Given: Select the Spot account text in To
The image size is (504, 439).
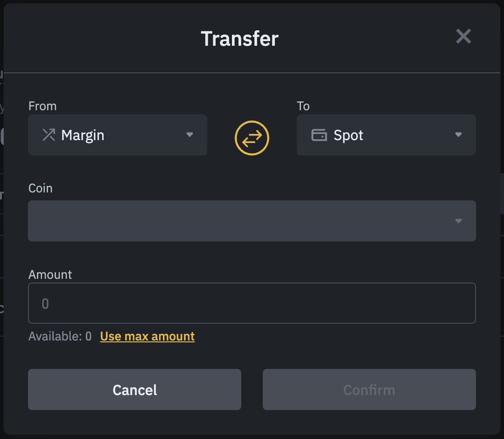Looking at the screenshot, I should click(348, 135).
